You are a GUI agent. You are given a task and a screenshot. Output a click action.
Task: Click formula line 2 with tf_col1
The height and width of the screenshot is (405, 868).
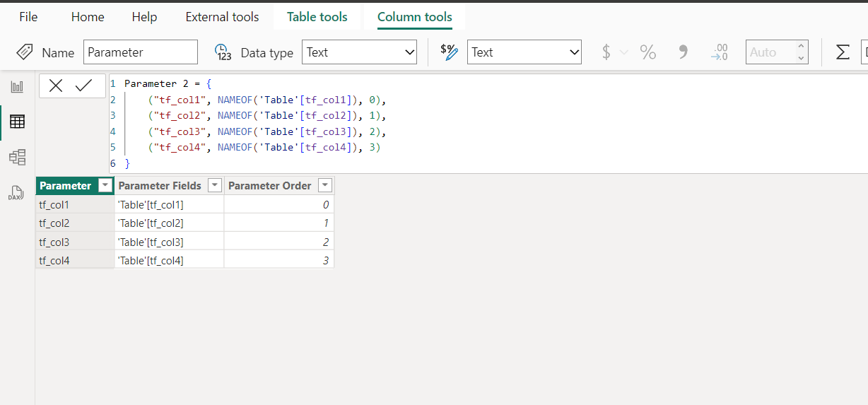click(x=268, y=100)
